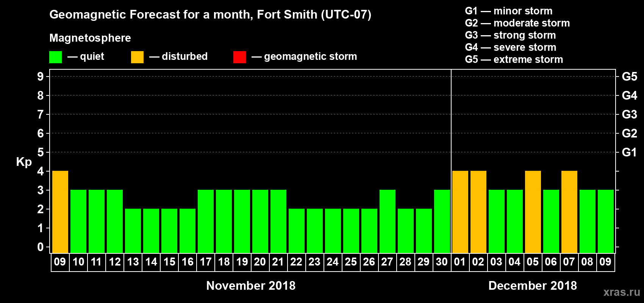Click the green quiet legend swatch

55,57
